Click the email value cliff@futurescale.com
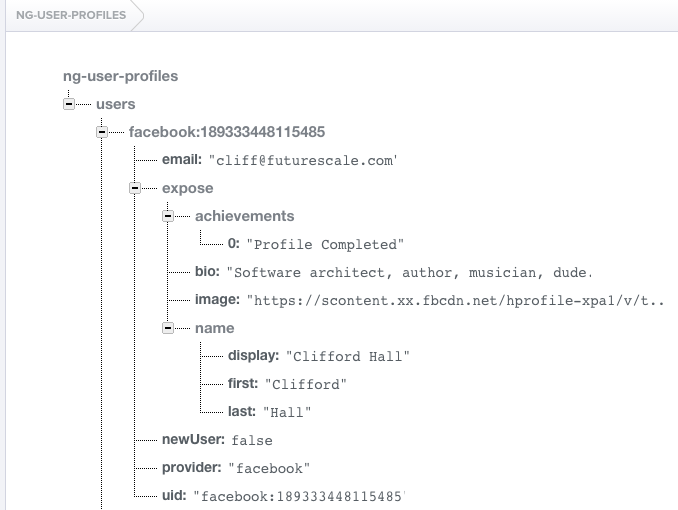Image resolution: width=678 pixels, height=510 pixels. click(304, 160)
